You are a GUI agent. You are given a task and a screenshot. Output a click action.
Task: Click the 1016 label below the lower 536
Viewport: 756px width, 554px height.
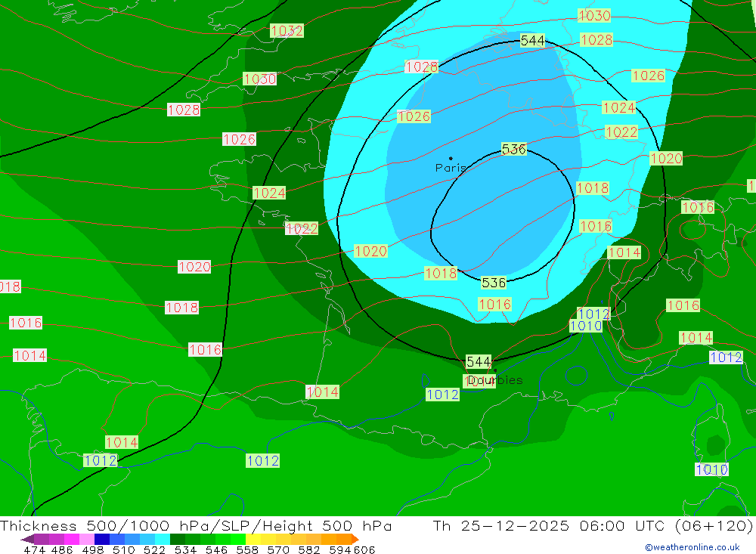pyautogui.click(x=494, y=305)
